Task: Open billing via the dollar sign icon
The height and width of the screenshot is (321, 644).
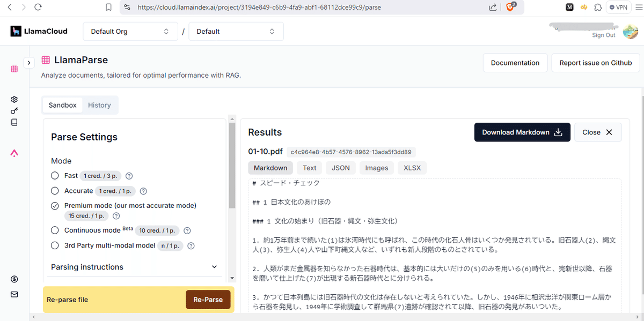Action: (14, 279)
